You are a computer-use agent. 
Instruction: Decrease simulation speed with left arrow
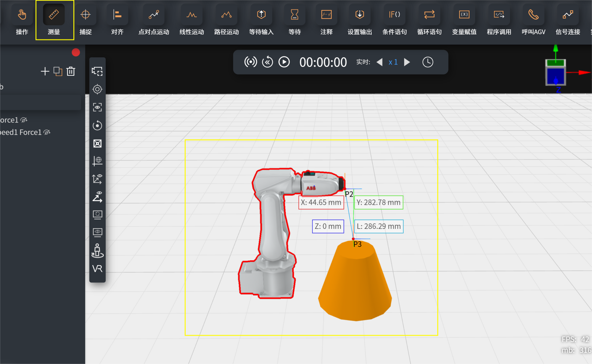pyautogui.click(x=379, y=62)
